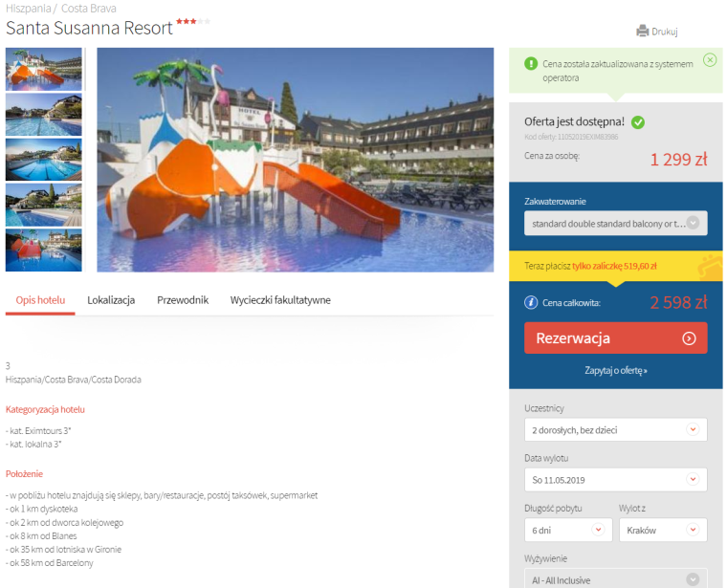Open the Costa Brava breadcrumb link
The width and height of the screenshot is (727, 588).
89,9
